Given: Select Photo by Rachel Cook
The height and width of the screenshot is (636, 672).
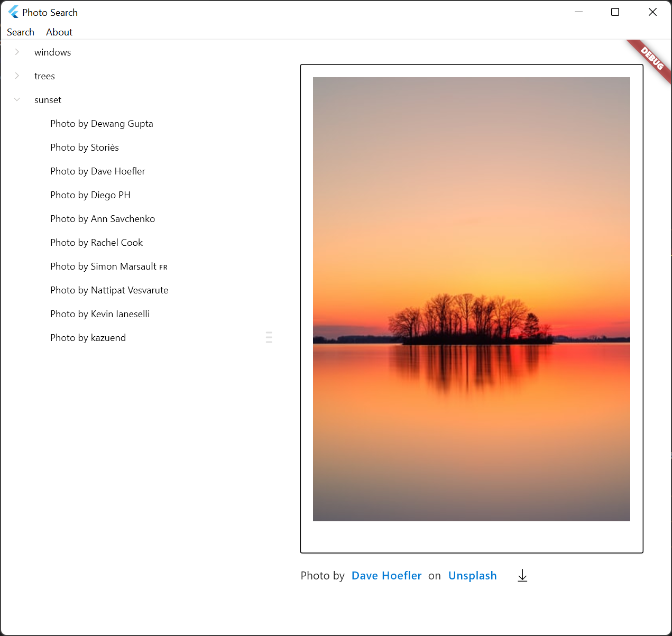Looking at the screenshot, I should pyautogui.click(x=97, y=243).
